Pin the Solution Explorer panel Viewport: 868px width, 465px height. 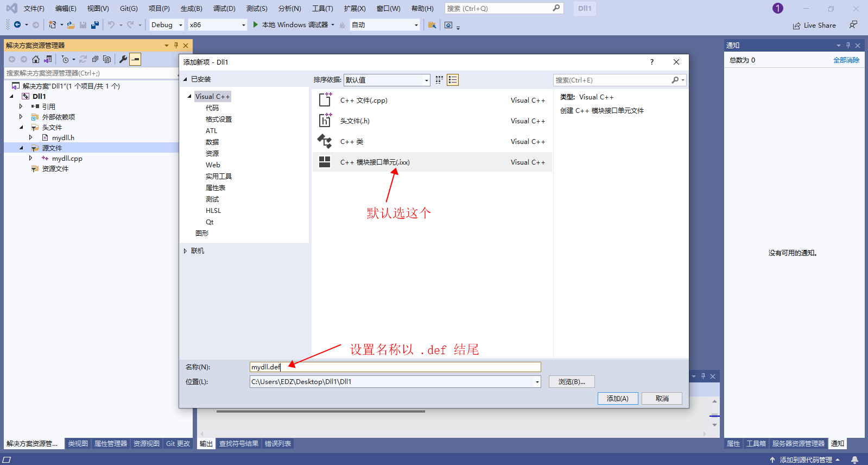tap(176, 45)
